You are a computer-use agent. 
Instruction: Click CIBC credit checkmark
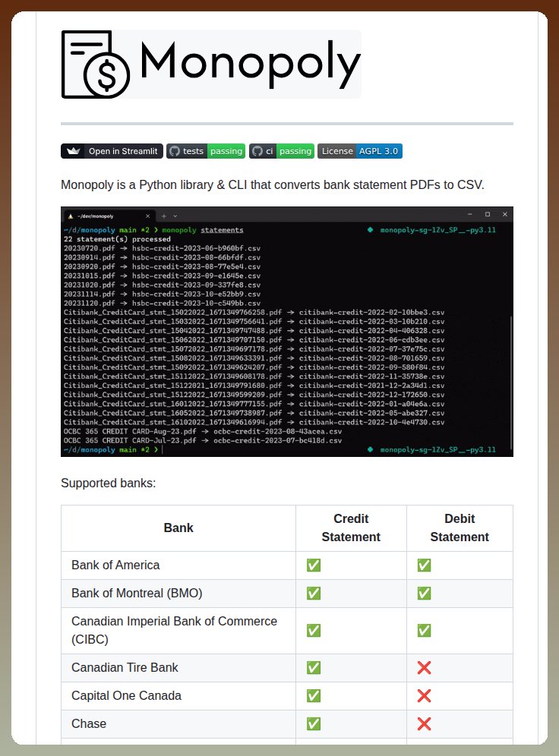point(314,630)
